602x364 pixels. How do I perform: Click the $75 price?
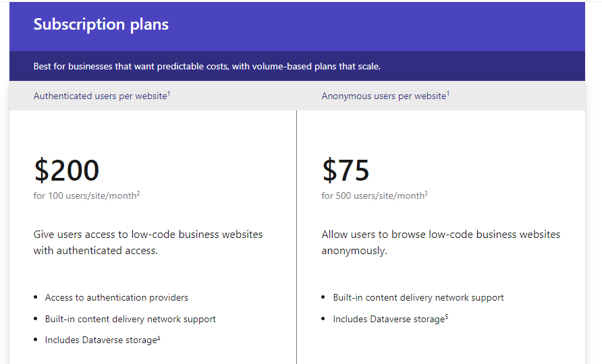[346, 171]
